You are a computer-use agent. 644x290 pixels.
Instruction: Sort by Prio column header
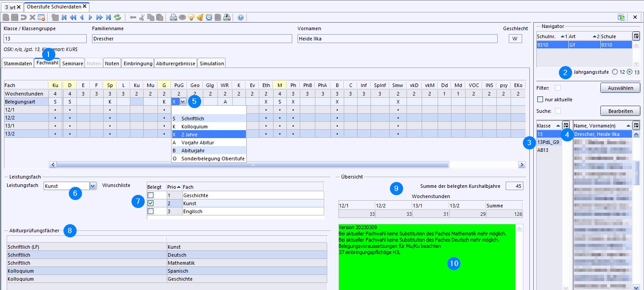174,187
